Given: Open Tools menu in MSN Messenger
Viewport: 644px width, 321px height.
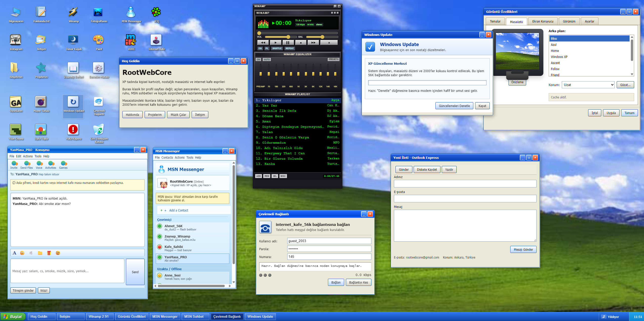Looking at the screenshot, I should (x=190, y=157).
